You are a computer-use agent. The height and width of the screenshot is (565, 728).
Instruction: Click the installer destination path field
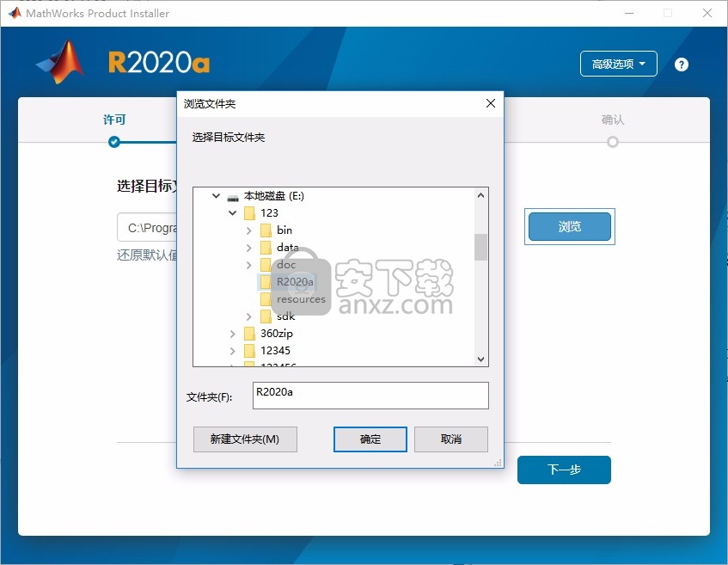pos(147,228)
